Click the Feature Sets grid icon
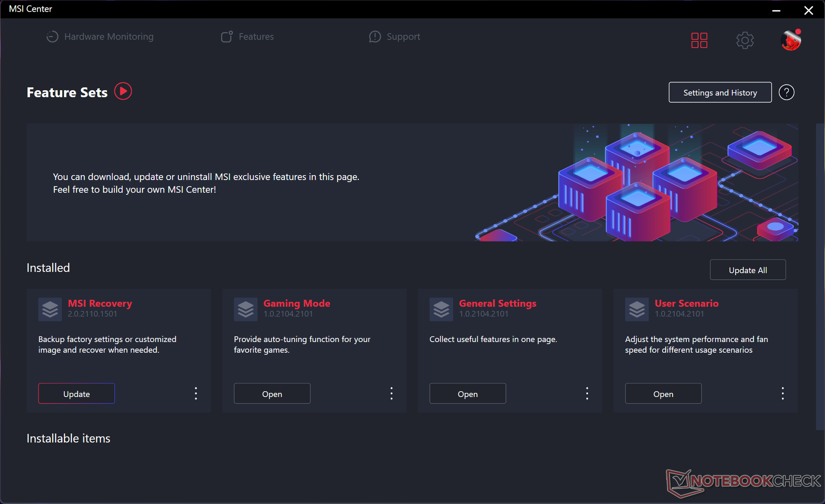This screenshot has height=504, width=825. 699,40
